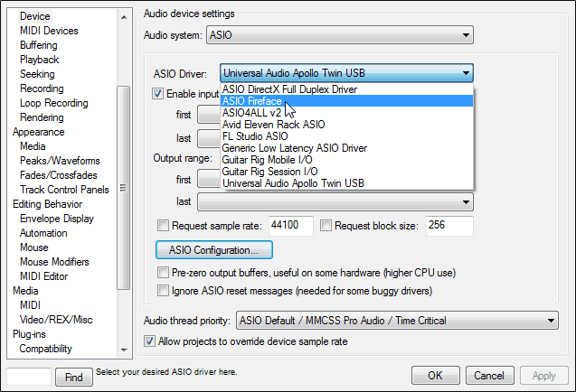
Task: Open Editing Behavior category
Action: pos(47,204)
